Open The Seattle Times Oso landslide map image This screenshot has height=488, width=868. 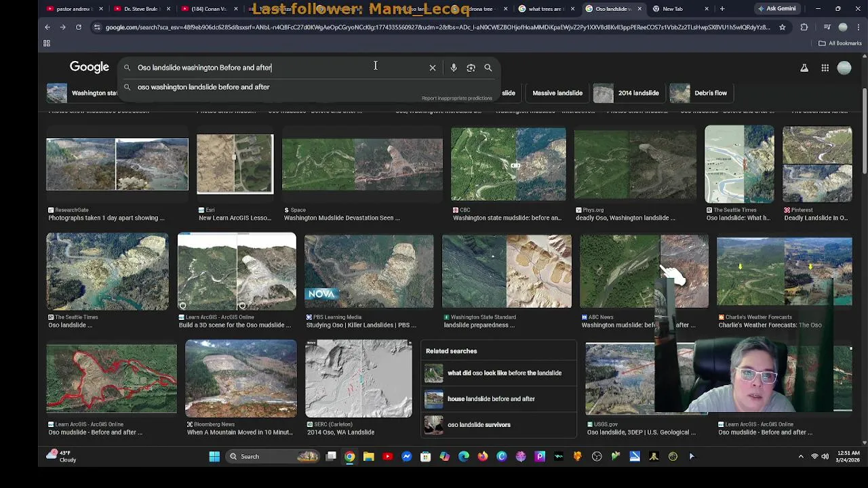point(739,164)
